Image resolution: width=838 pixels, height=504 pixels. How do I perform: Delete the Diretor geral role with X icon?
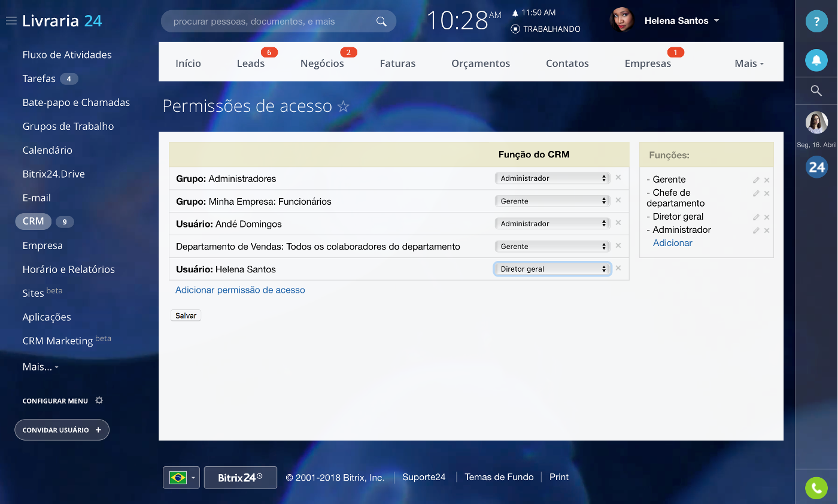[767, 217]
